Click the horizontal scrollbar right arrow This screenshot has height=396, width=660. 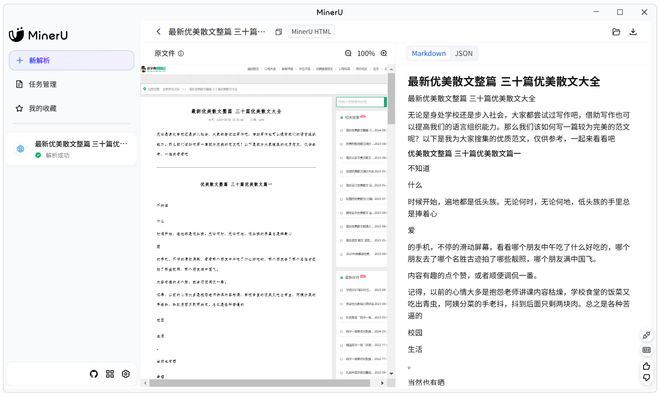click(382, 383)
